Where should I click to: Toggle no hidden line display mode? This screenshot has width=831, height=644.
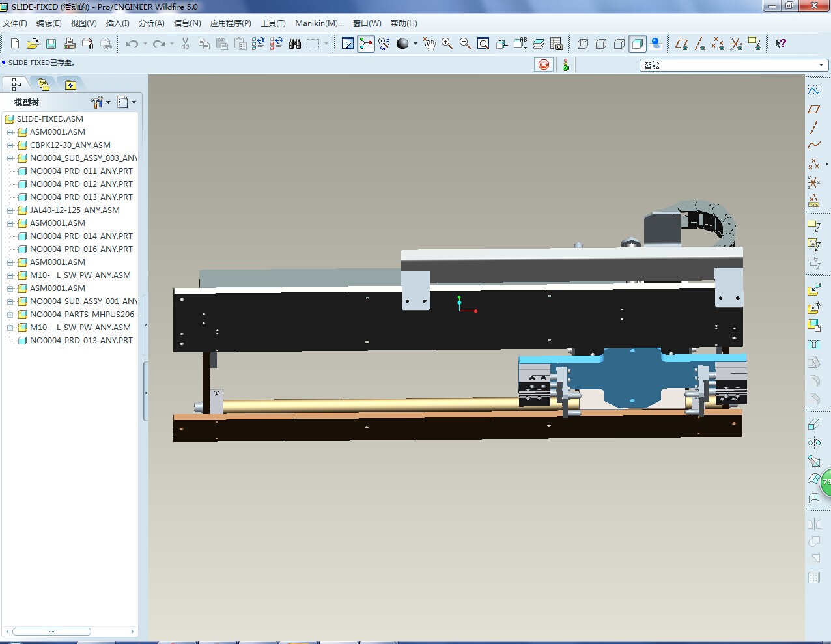(619, 44)
